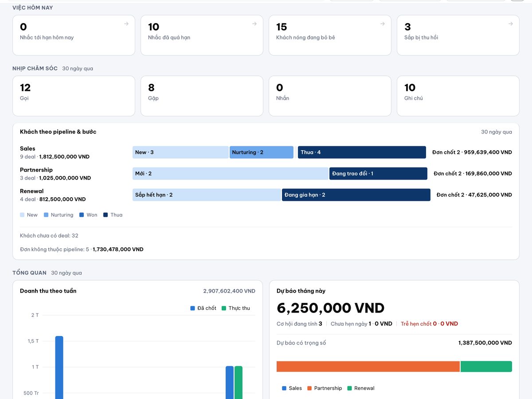Click the Sales pipeline row title

[x=27, y=149]
